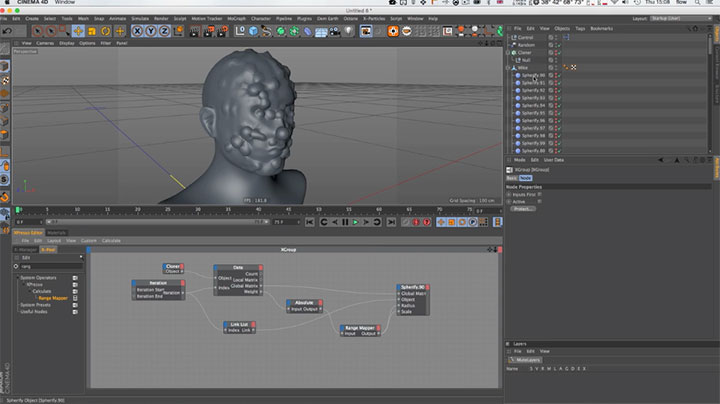Open the X-Particles menu

pyautogui.click(x=374, y=19)
